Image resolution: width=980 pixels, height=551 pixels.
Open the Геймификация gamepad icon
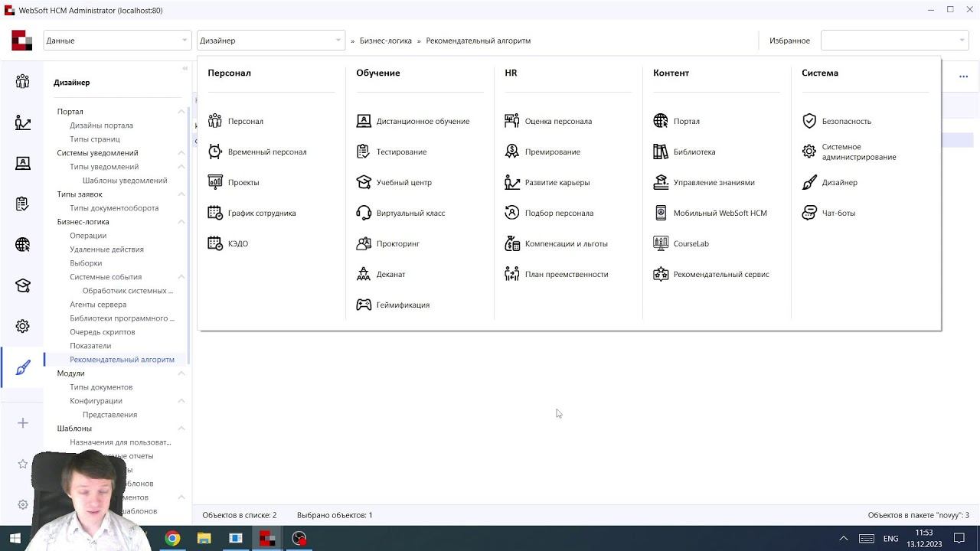pyautogui.click(x=364, y=305)
